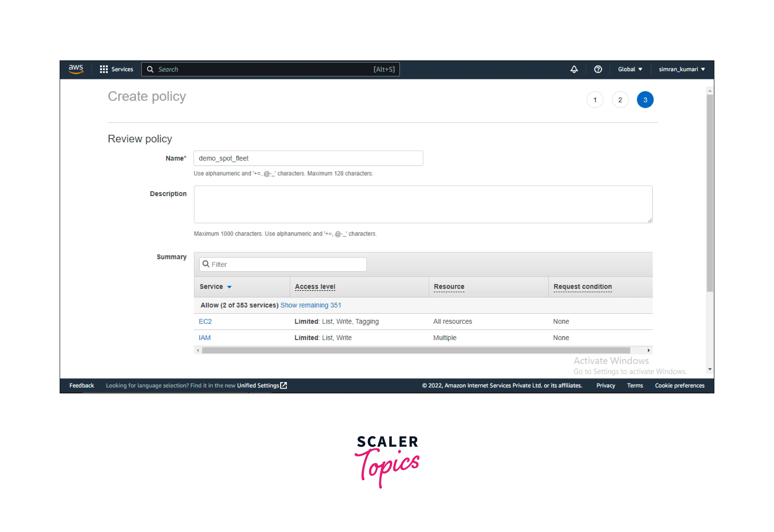Image resolution: width=774 pixels, height=532 pixels.
Task: Go to step 2 circle
Action: click(x=620, y=100)
